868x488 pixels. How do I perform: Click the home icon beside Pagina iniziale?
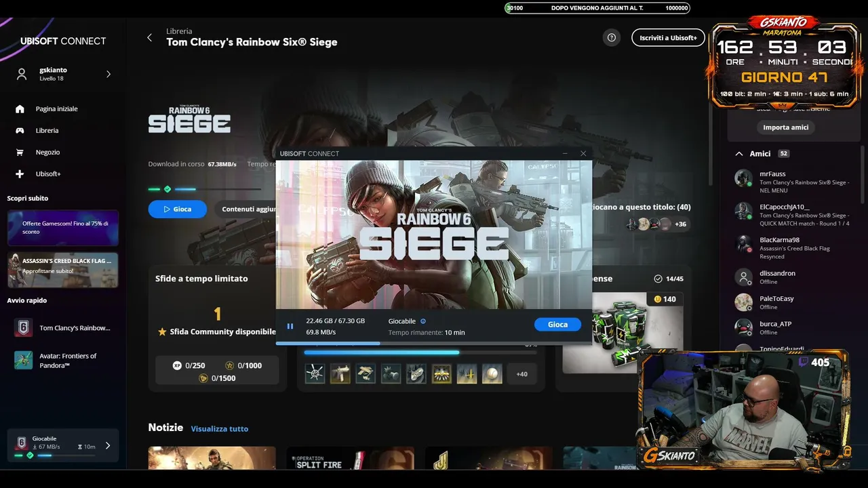pyautogui.click(x=20, y=108)
